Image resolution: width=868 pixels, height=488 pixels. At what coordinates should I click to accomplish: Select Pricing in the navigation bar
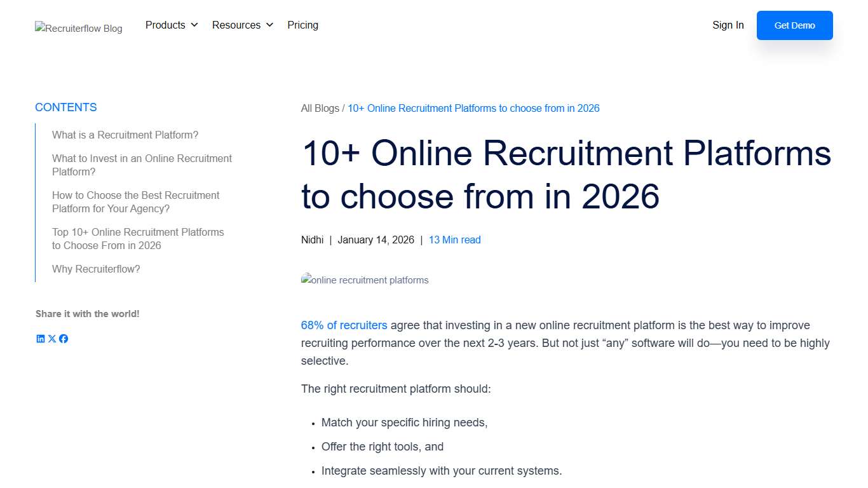[x=302, y=25]
